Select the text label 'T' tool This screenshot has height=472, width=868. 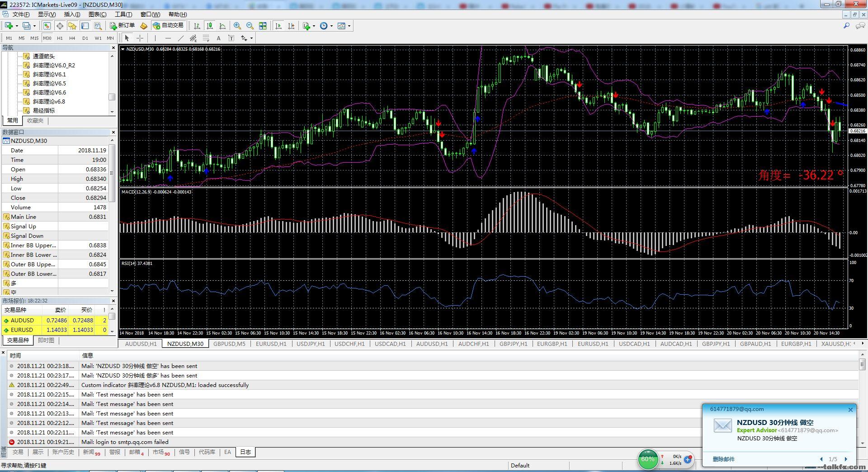(231, 38)
